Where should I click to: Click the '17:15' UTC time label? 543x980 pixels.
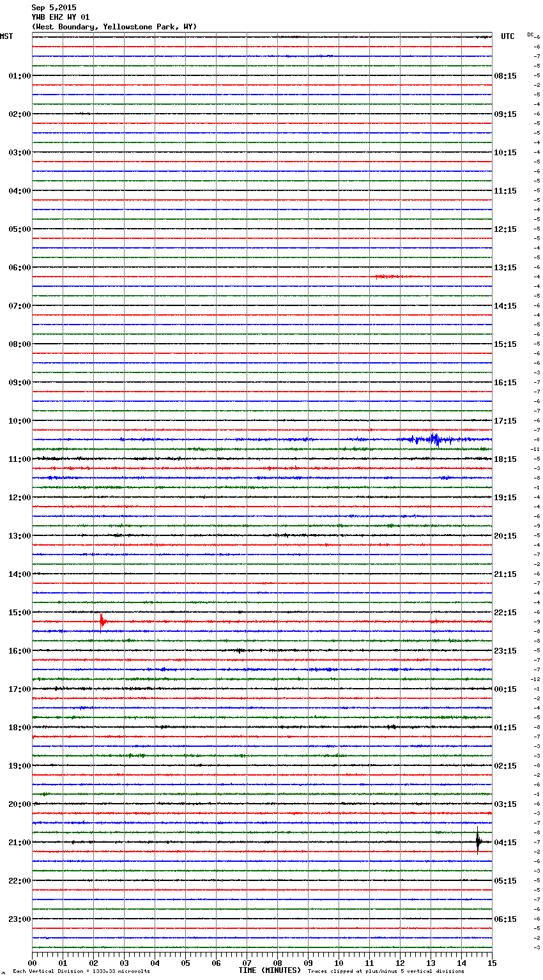click(505, 420)
